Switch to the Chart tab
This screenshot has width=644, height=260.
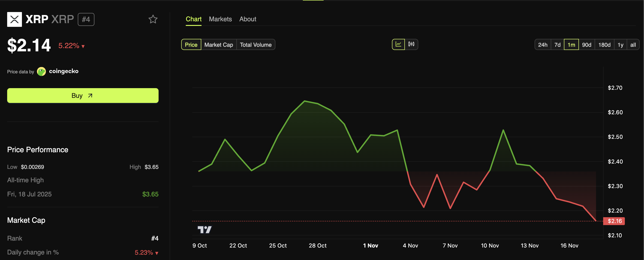pos(193,19)
